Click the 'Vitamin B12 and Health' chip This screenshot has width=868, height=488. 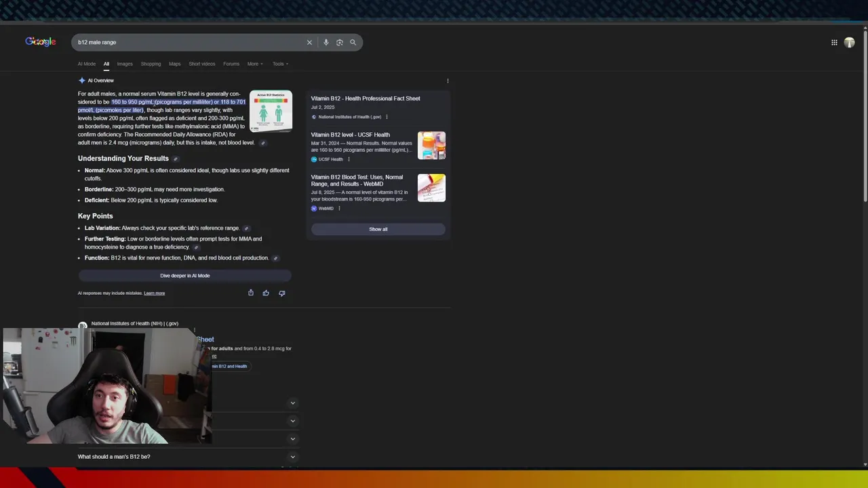tap(229, 367)
